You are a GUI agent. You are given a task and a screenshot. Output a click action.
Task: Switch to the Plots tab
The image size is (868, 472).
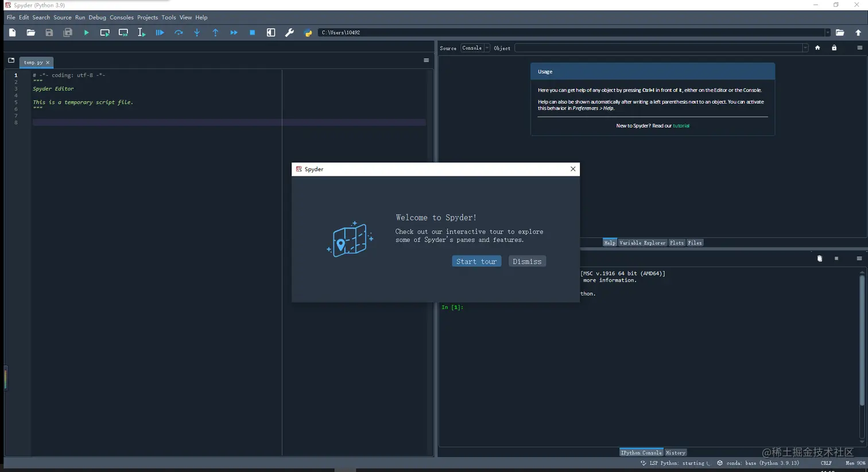[x=677, y=243]
